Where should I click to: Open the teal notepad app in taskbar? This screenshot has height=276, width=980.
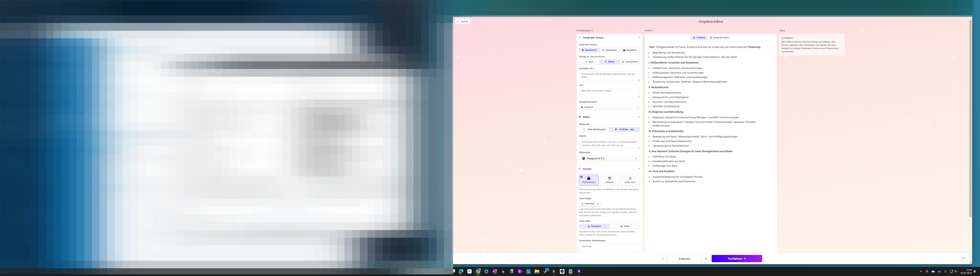[x=571, y=271]
